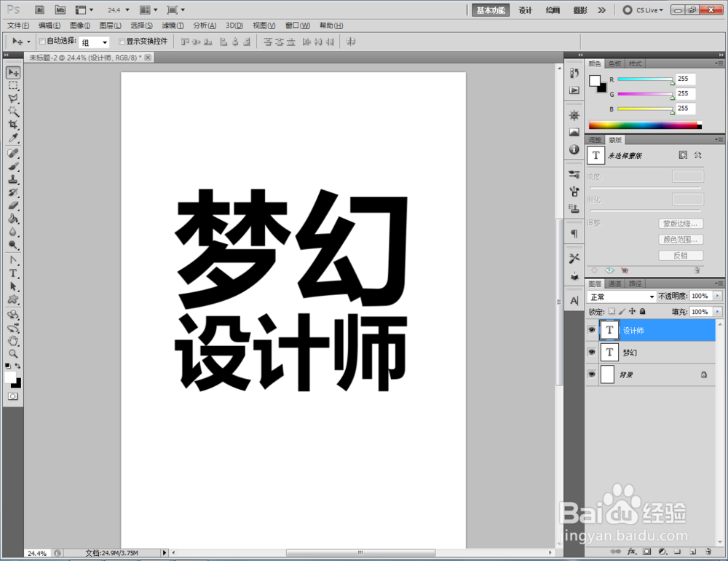The image size is (728, 561).
Task: Switch to the 通道 tab
Action: (614, 283)
